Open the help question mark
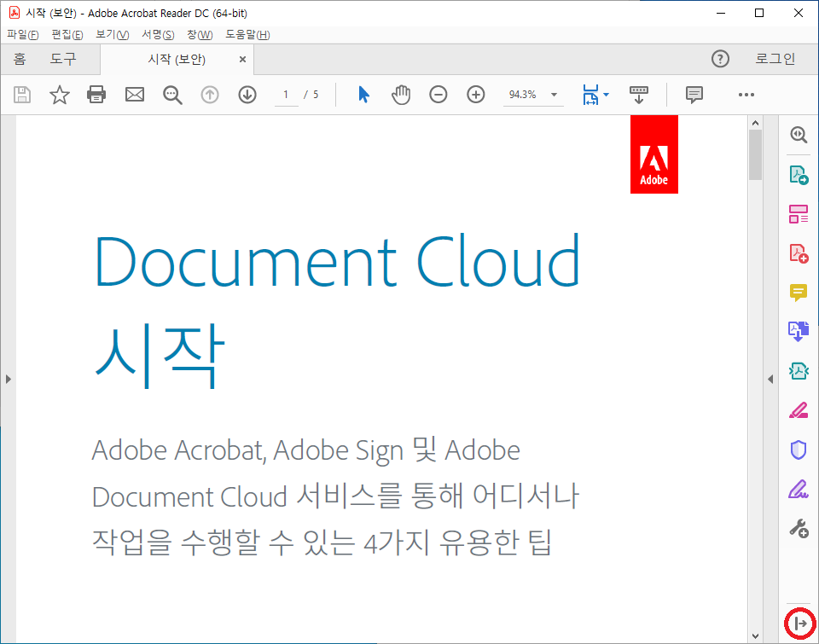 (x=720, y=59)
